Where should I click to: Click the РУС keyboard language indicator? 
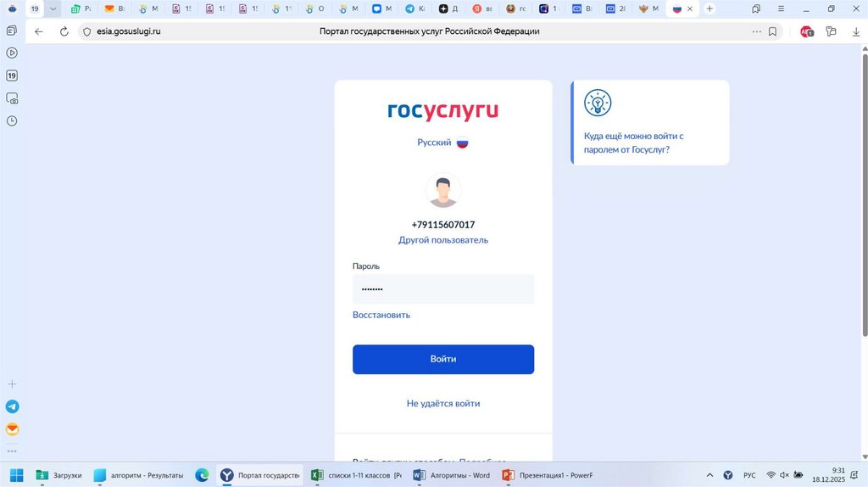(x=749, y=475)
